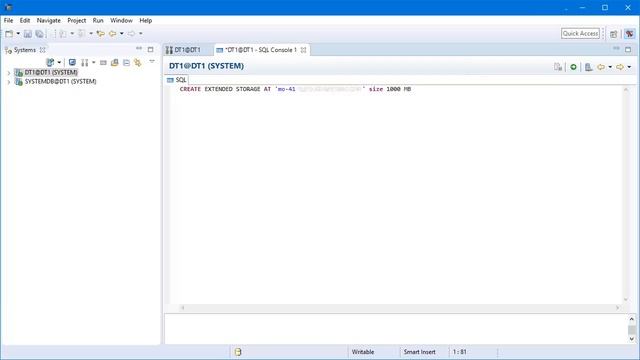Click the Find Table icon in Systems toolbar
The image size is (640, 360).
[115, 62]
